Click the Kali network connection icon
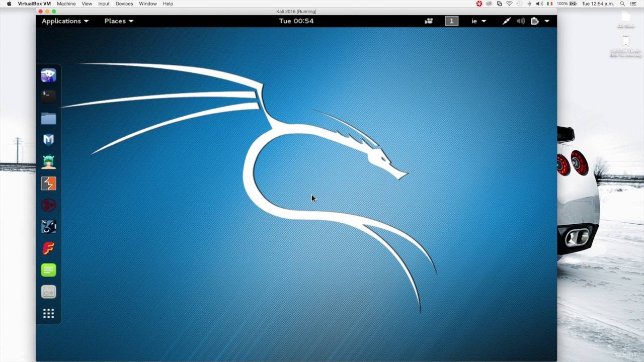644x362 pixels. click(x=507, y=21)
